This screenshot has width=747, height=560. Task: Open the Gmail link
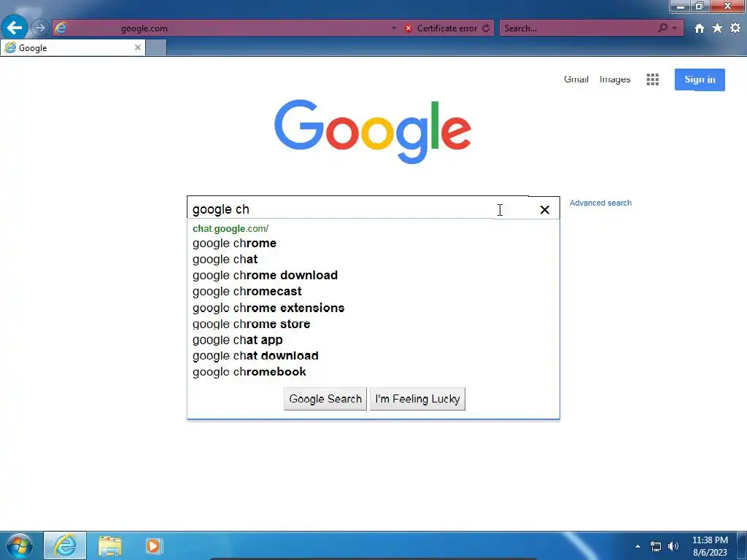coord(576,79)
